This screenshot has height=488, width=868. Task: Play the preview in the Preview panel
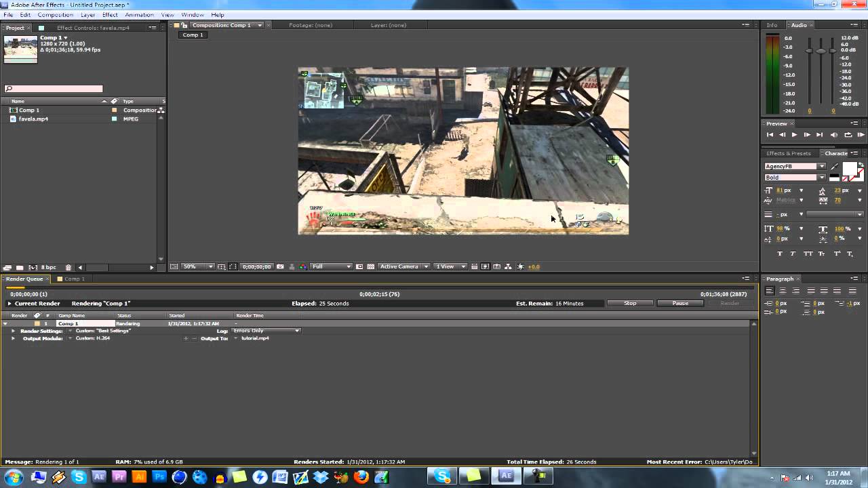794,135
